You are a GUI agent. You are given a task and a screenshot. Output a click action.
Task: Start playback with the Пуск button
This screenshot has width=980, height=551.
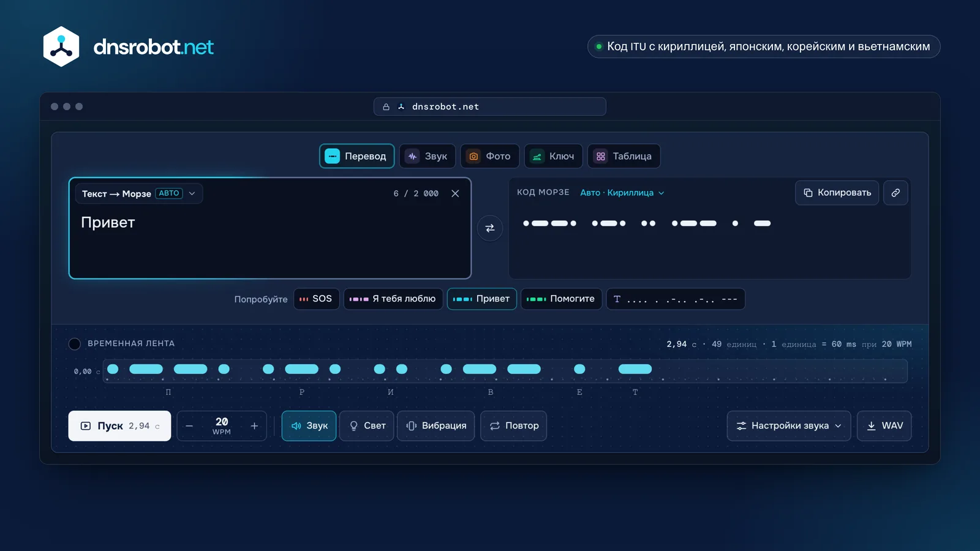pyautogui.click(x=119, y=426)
